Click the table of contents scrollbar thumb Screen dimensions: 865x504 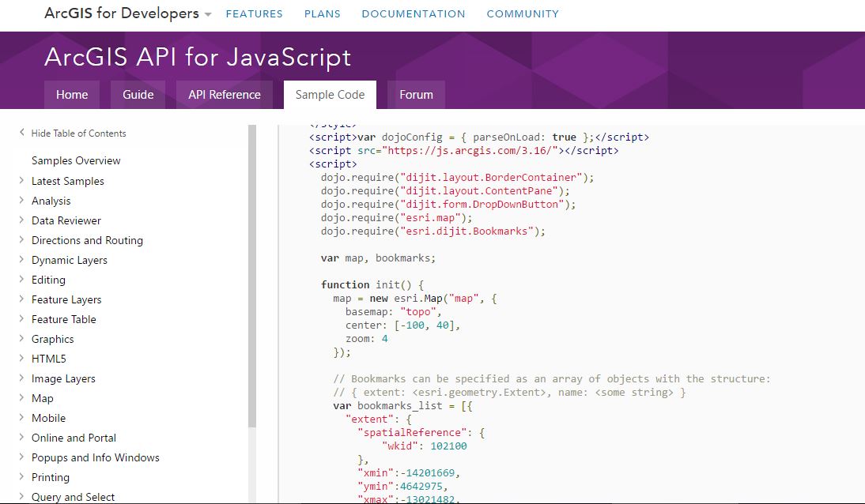coord(252,276)
